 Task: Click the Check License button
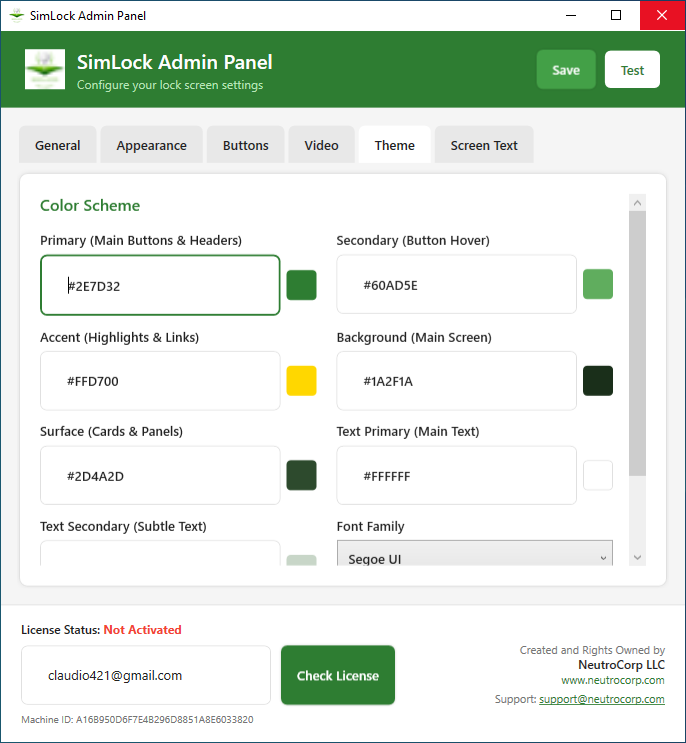[x=338, y=675]
